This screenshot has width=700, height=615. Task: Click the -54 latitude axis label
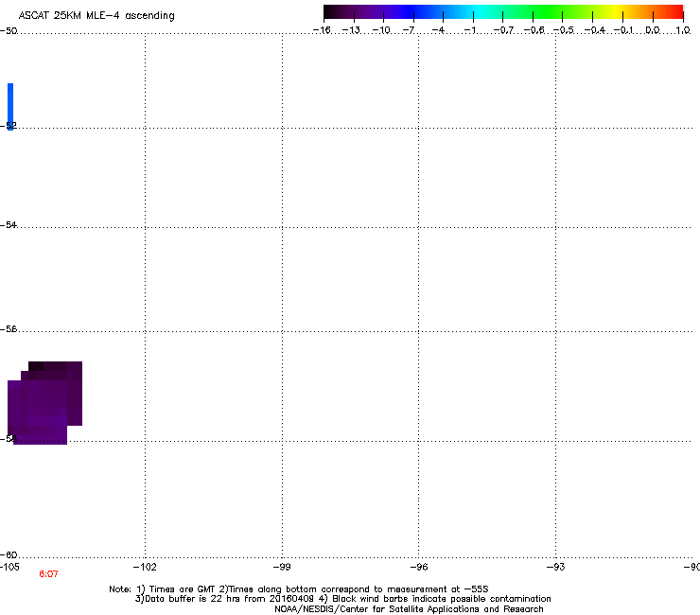point(9,224)
